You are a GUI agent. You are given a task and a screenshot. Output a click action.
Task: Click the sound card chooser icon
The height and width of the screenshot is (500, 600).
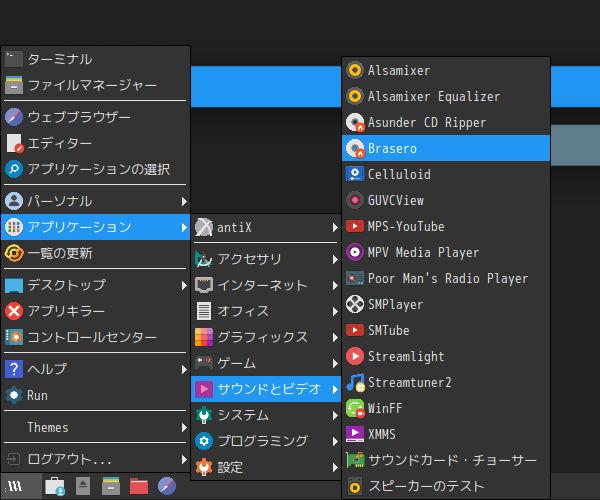(355, 461)
